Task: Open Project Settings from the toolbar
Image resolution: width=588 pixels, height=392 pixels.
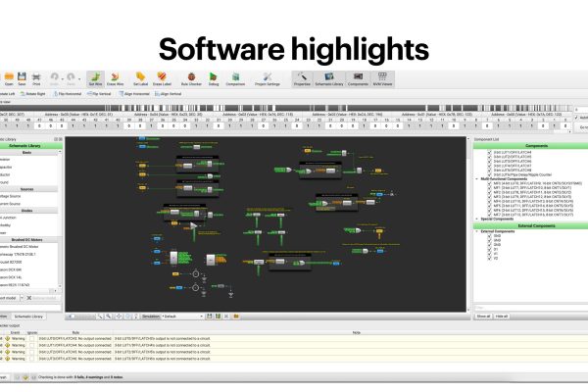Action: click(267, 78)
